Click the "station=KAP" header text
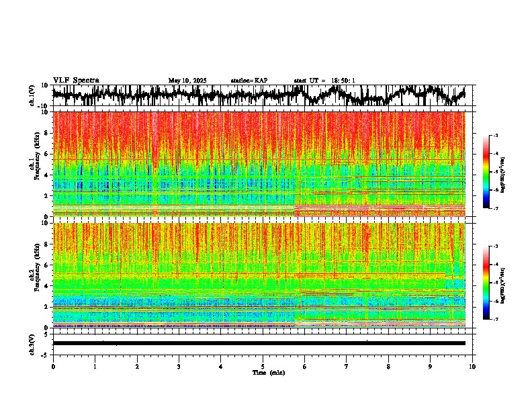The width and height of the screenshot is (532, 411). [249, 81]
